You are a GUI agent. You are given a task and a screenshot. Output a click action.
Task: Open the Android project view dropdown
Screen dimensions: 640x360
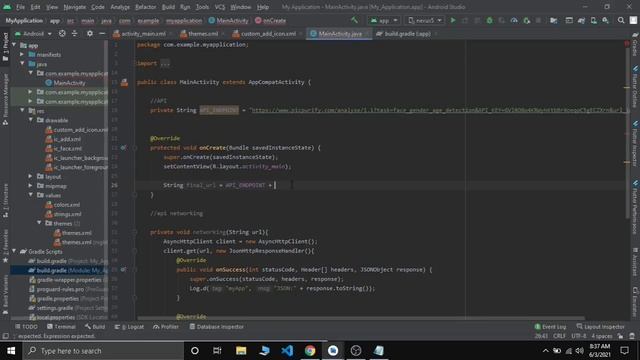coord(33,33)
